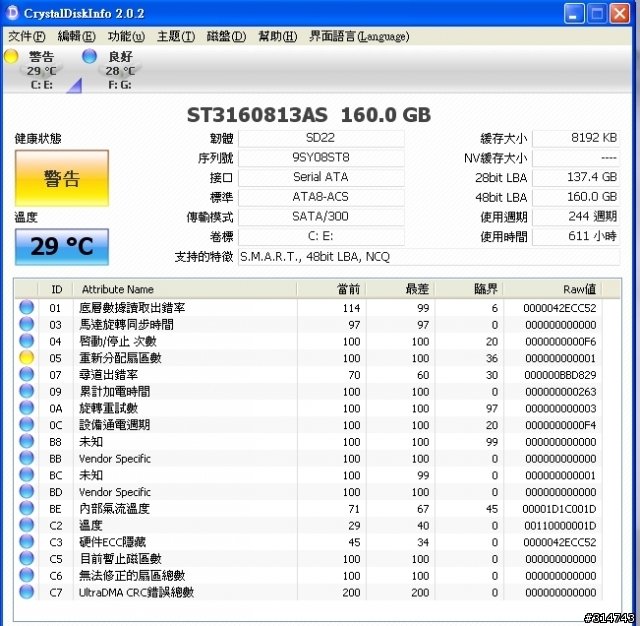Click raw value 0000042ECC52 in row 01
640x626 pixels.
point(560,308)
